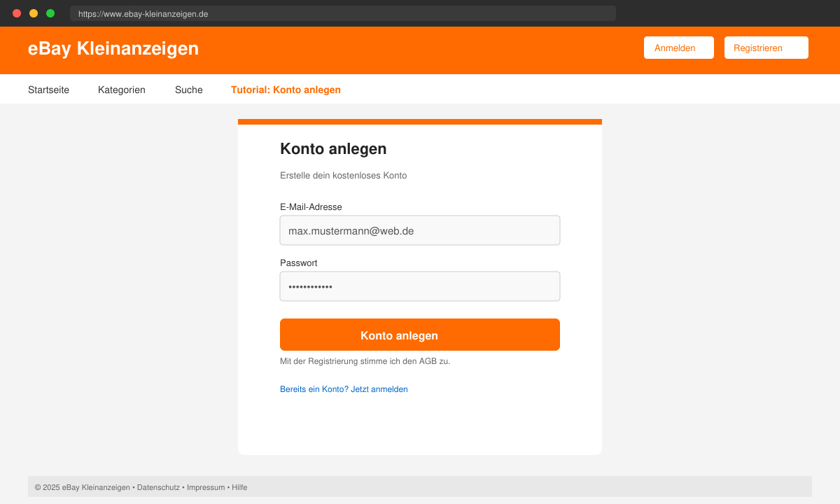The width and height of the screenshot is (840, 504).
Task: Maximize window with green button
Action: click(x=50, y=13)
